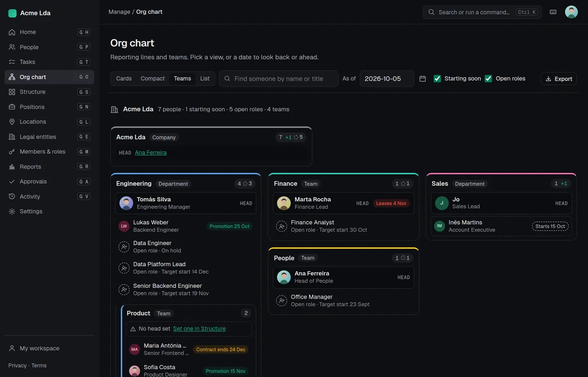Image resolution: width=588 pixels, height=377 pixels.
Task: Click the Locations pin icon
Action: pos(12,122)
